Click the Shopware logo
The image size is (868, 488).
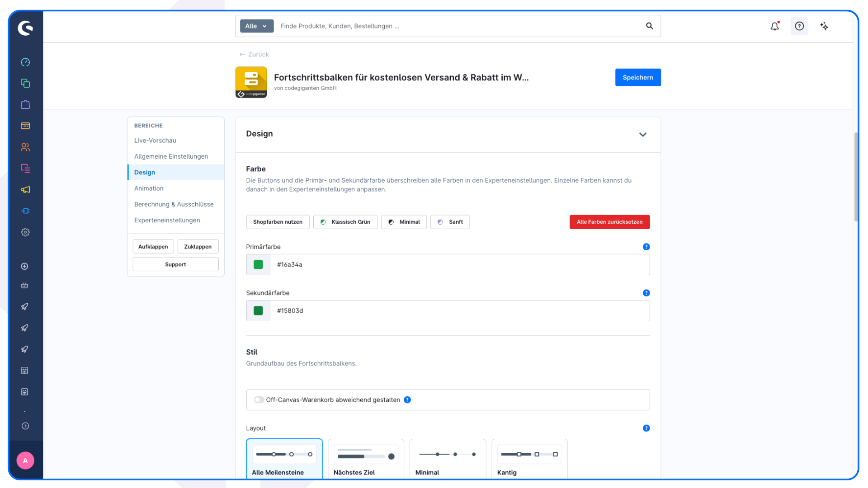(x=25, y=28)
